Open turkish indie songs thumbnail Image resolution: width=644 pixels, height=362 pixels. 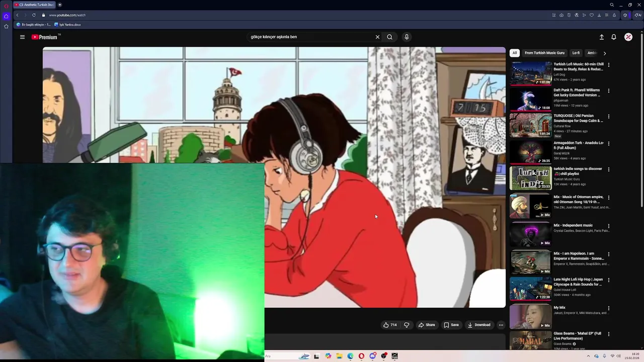(531, 177)
